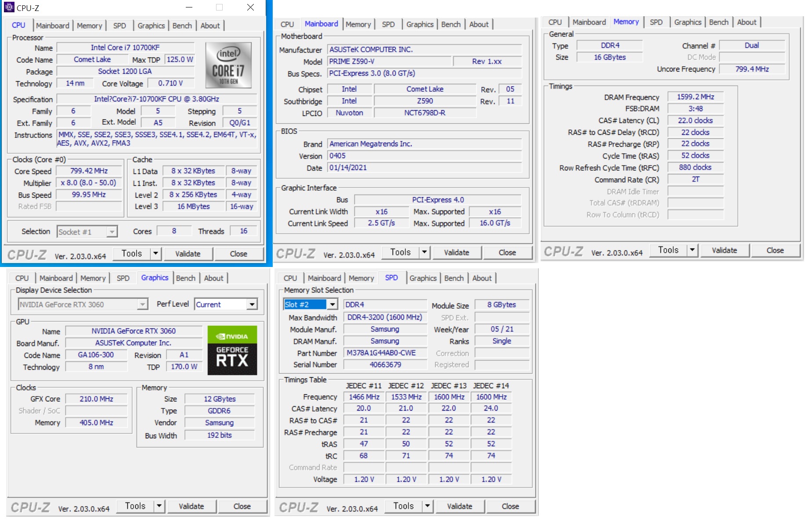Click the GPU TDP 170.0 W value
The image size is (812, 523).
pyautogui.click(x=184, y=367)
